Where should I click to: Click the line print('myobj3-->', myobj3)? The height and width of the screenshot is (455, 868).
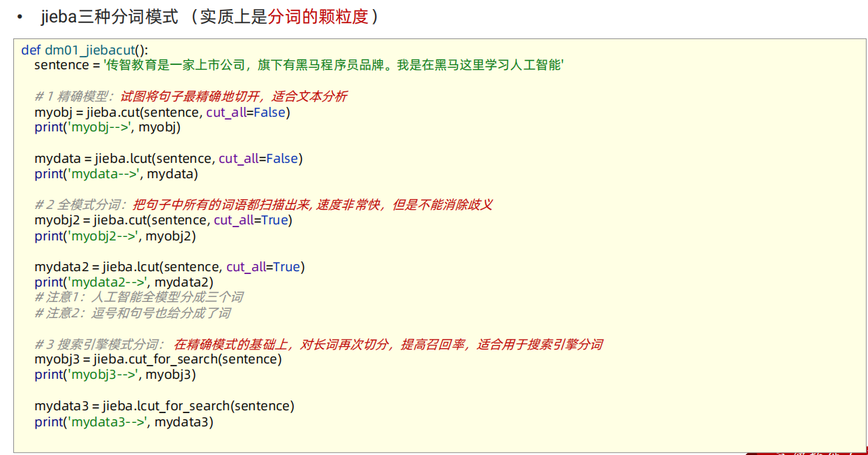(x=115, y=375)
